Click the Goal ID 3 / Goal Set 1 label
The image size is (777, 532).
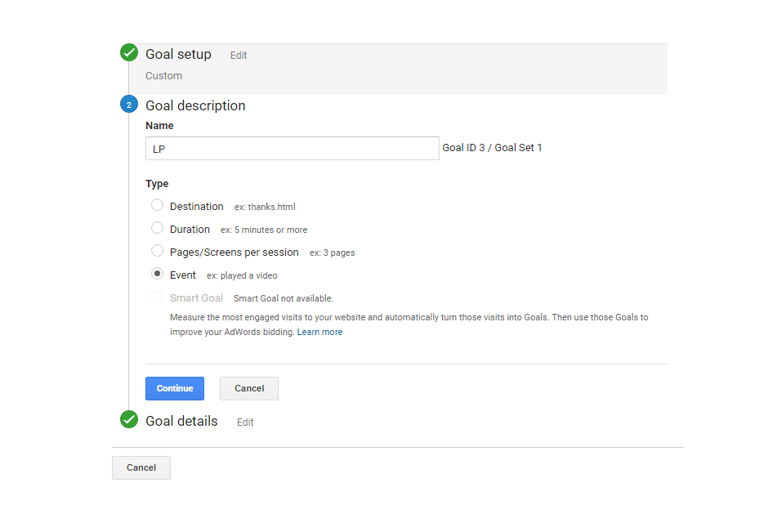(x=492, y=148)
